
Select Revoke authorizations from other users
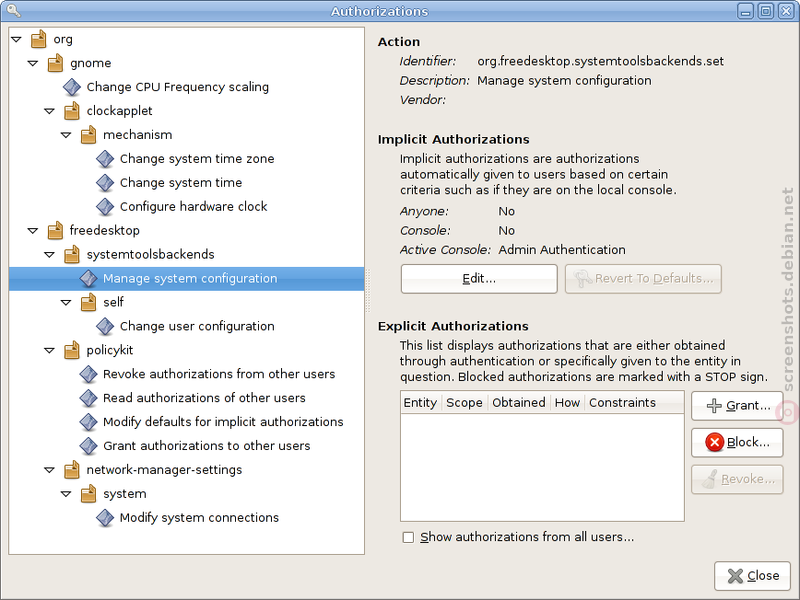(219, 374)
